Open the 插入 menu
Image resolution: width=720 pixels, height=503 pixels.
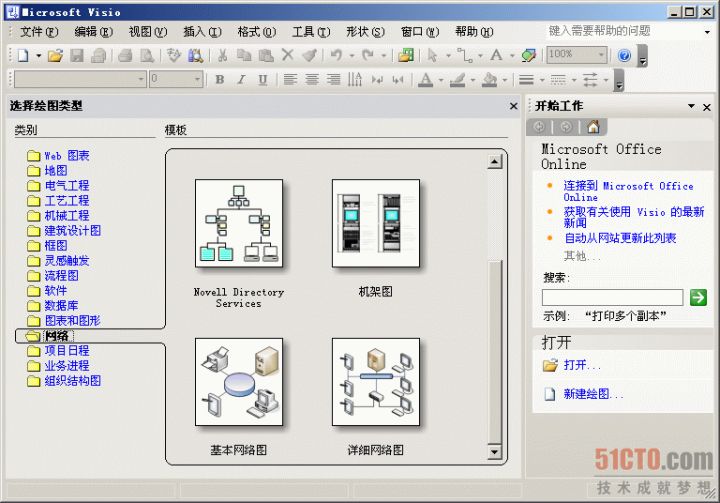202,32
